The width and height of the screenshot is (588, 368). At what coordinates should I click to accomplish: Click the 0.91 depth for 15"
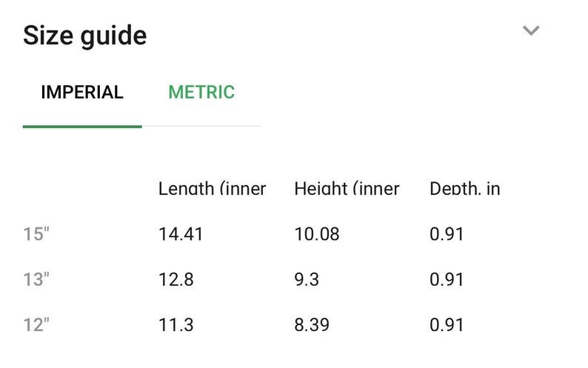coord(447,234)
